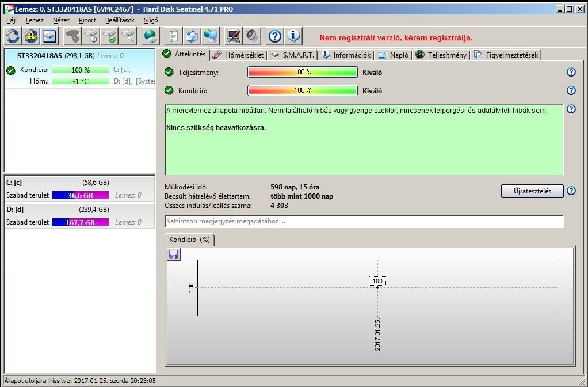
Task: Click the send report by mail icon
Action: [192, 36]
